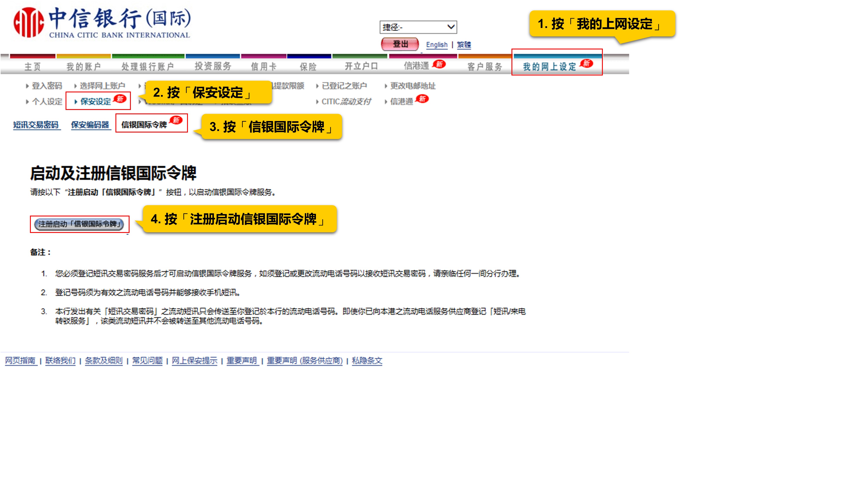Click the arrow bullet before 已登记之账户
This screenshot has width=868, height=488.
[x=317, y=86]
